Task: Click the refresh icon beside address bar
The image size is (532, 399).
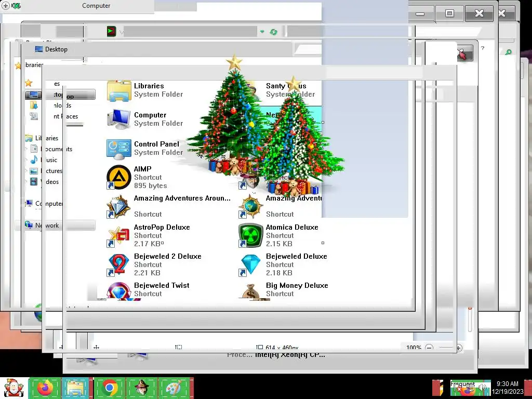Action: point(273,32)
